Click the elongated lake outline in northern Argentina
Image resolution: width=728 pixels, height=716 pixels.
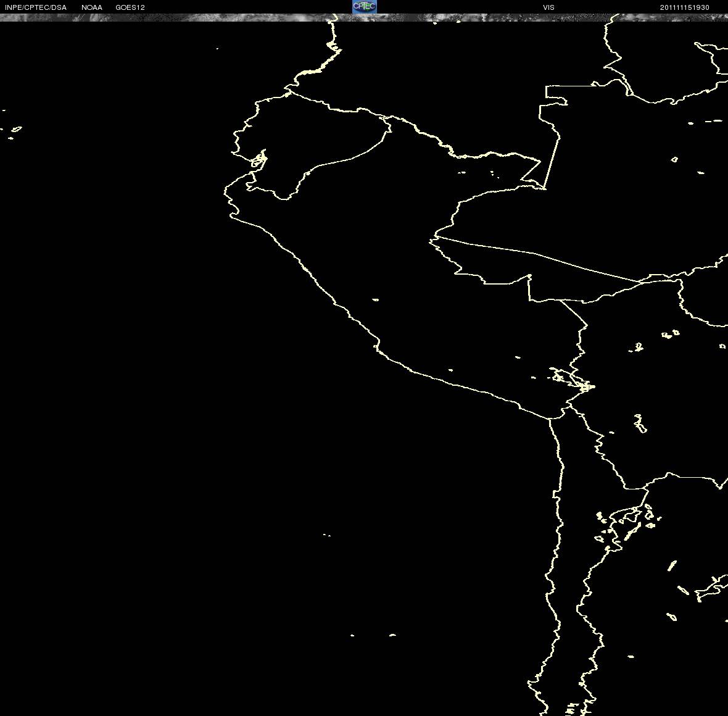click(x=672, y=566)
